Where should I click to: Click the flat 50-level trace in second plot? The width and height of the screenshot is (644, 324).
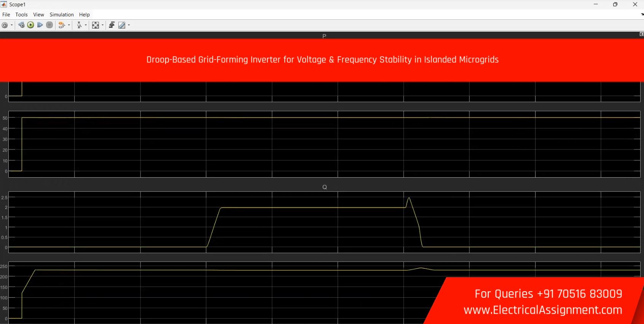click(x=331, y=117)
